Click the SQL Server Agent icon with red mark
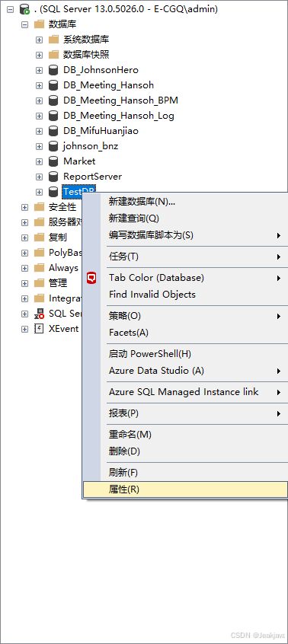This screenshot has width=288, height=644. (x=39, y=314)
